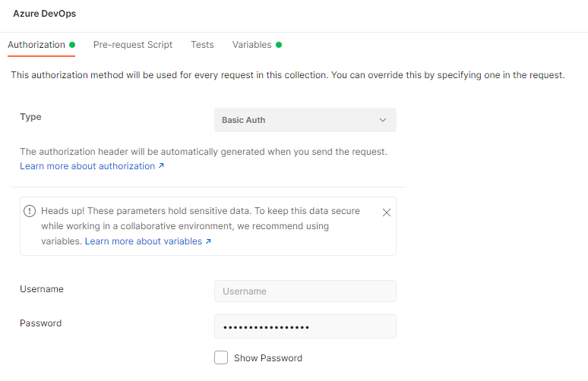
Task: Open the Pre-request Script tab
Action: (133, 45)
